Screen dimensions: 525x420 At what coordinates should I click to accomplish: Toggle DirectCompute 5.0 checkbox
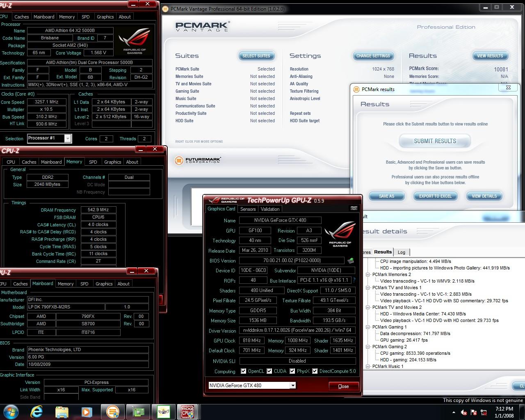315,371
